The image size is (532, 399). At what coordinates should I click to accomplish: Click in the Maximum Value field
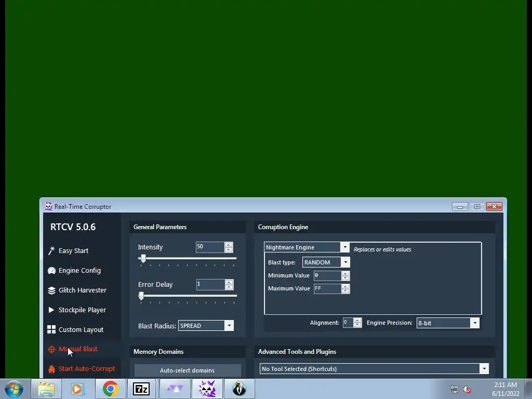pos(327,288)
